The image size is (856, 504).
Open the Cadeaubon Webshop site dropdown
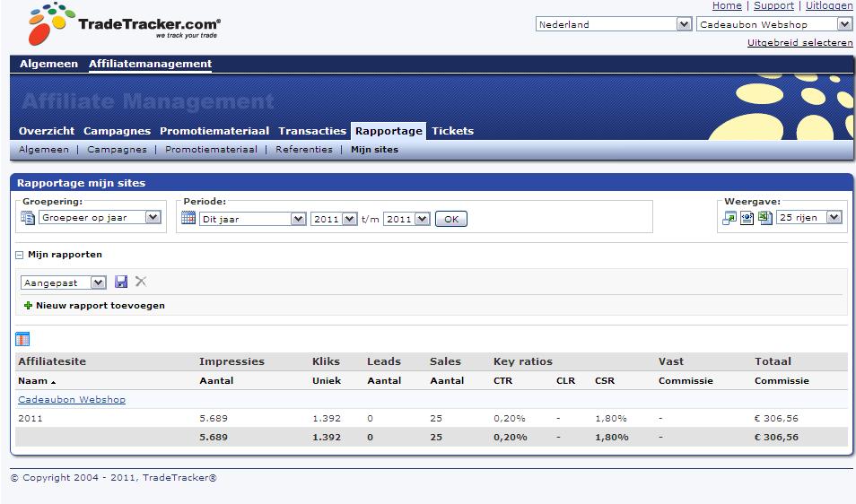(x=774, y=24)
